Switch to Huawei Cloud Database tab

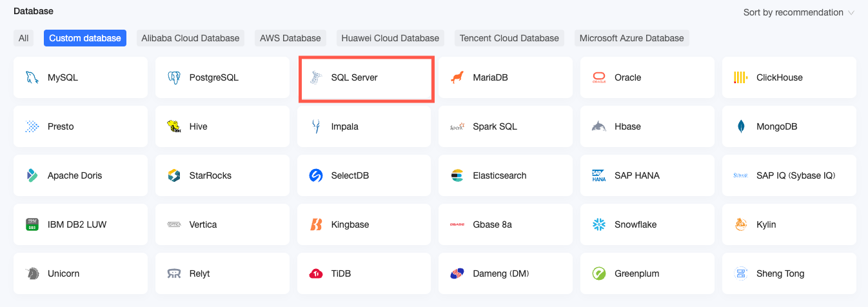[390, 38]
